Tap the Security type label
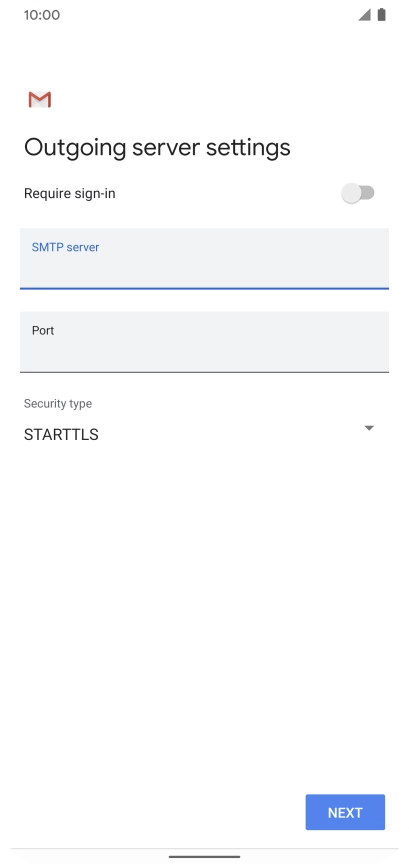 pyautogui.click(x=58, y=403)
